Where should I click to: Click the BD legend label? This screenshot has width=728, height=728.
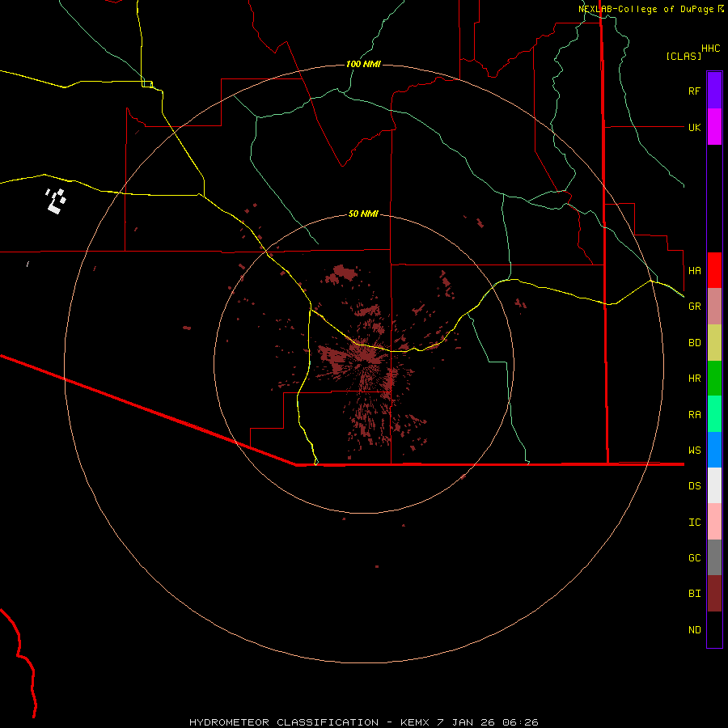click(x=694, y=343)
